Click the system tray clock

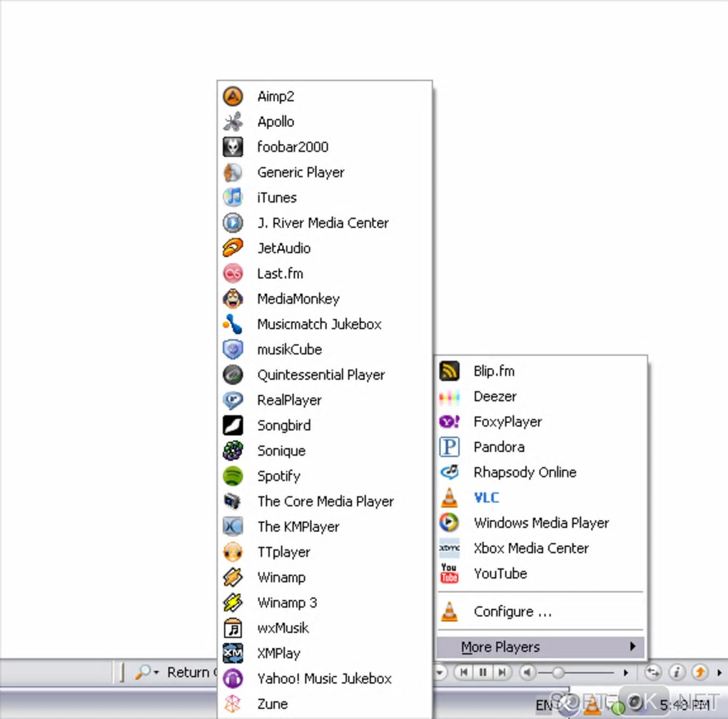(x=685, y=705)
